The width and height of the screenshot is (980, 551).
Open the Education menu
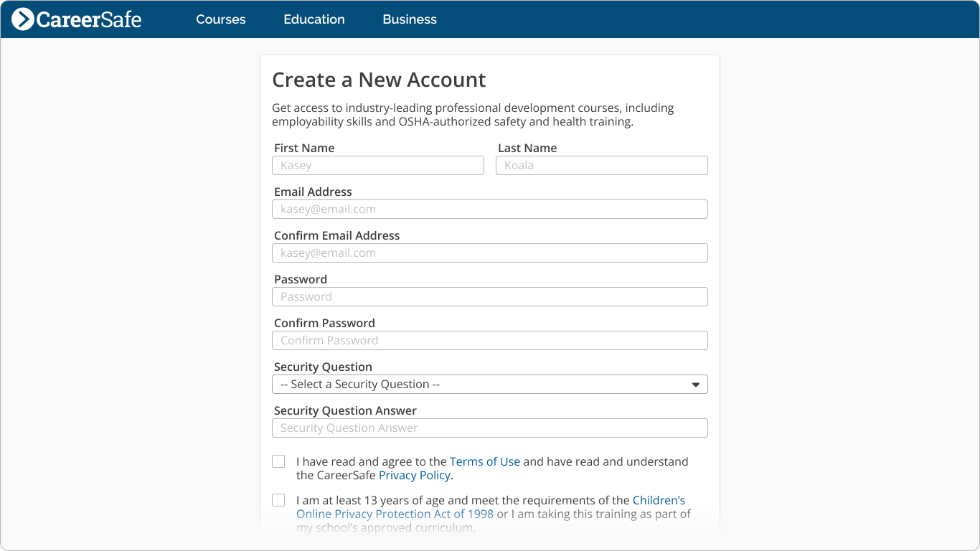click(314, 19)
